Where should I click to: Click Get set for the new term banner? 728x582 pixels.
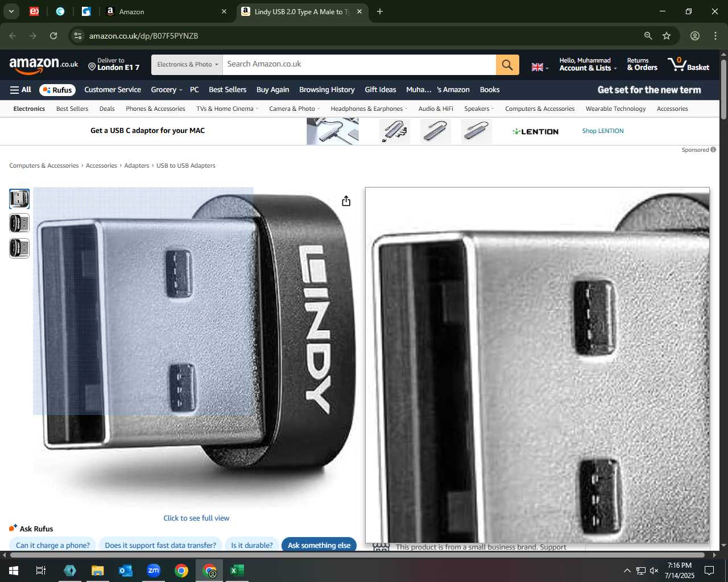pyautogui.click(x=649, y=90)
